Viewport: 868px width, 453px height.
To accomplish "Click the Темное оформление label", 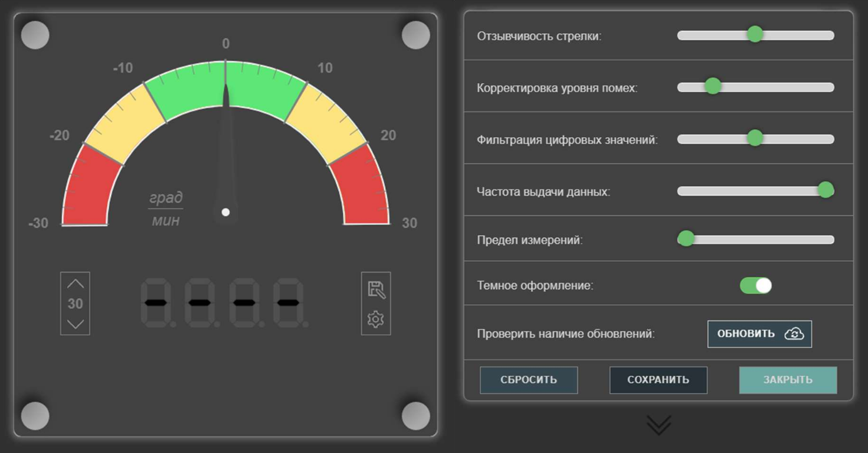I will click(535, 286).
